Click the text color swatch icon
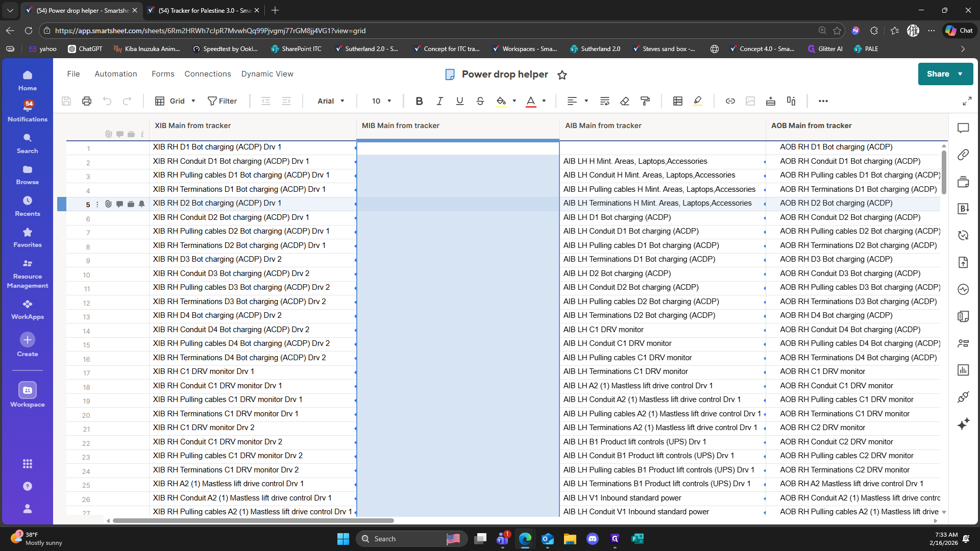Screen dimensions: 980x551 tap(531, 101)
